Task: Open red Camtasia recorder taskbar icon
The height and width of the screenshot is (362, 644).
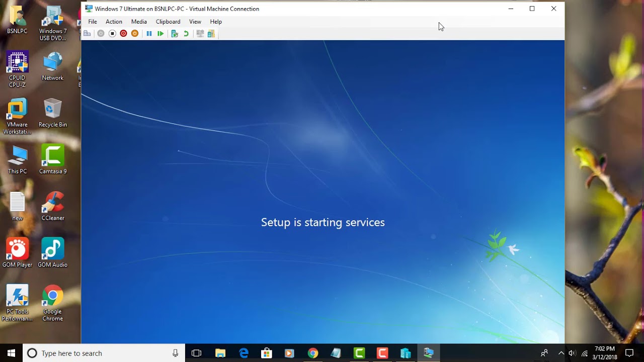Action: click(382, 353)
